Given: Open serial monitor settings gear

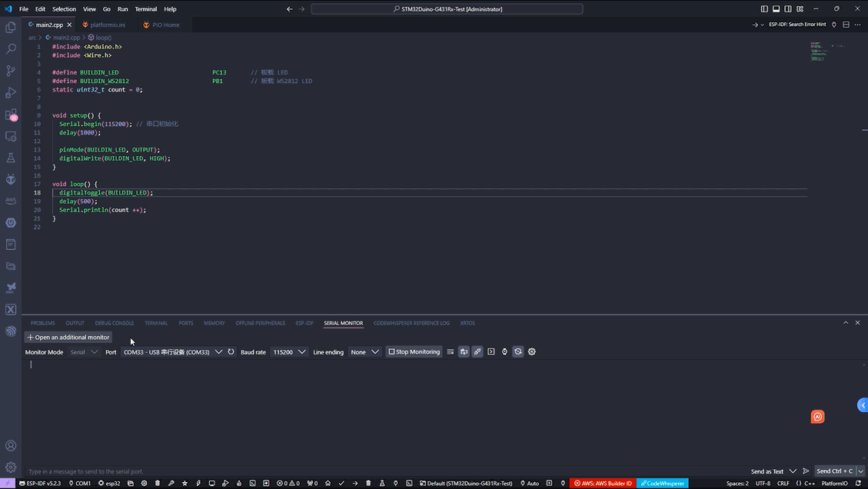Looking at the screenshot, I should point(531,352).
